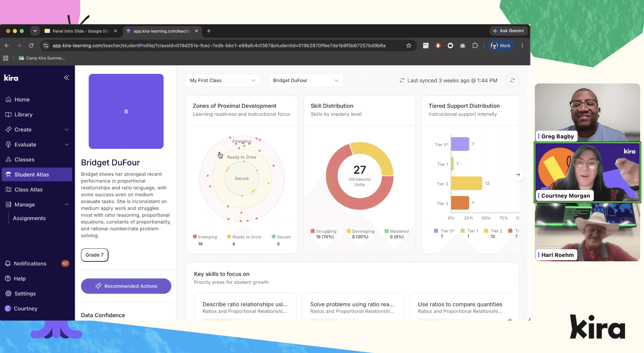Click the circular refresh sync button

click(x=512, y=80)
